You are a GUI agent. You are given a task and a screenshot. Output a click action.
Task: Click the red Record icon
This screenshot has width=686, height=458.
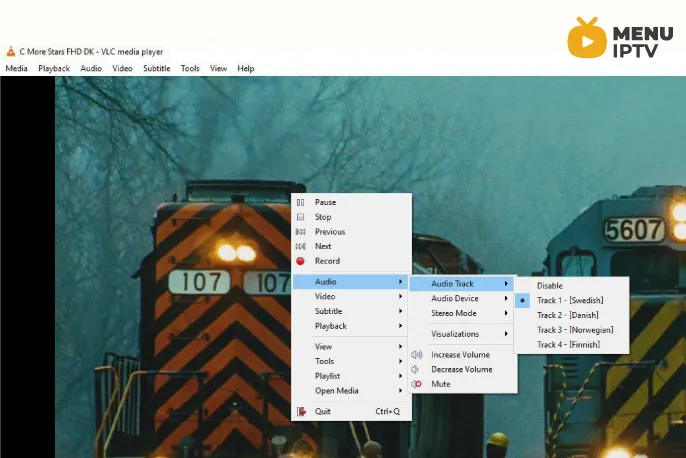(300, 261)
